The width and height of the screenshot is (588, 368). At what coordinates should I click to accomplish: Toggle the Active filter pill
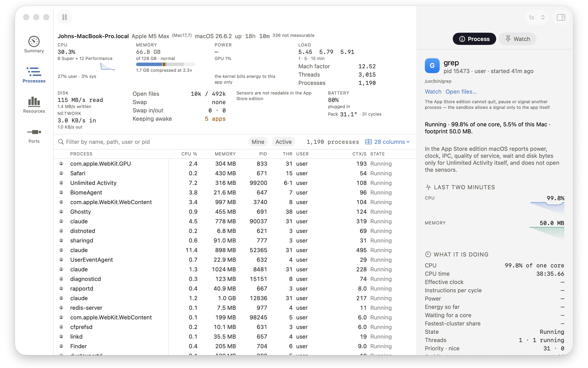pyautogui.click(x=283, y=142)
